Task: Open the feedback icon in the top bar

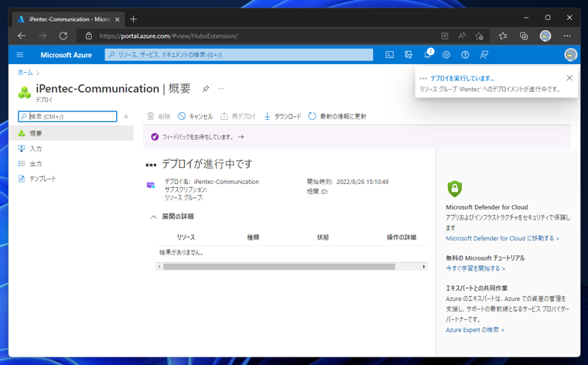Action: tap(484, 55)
